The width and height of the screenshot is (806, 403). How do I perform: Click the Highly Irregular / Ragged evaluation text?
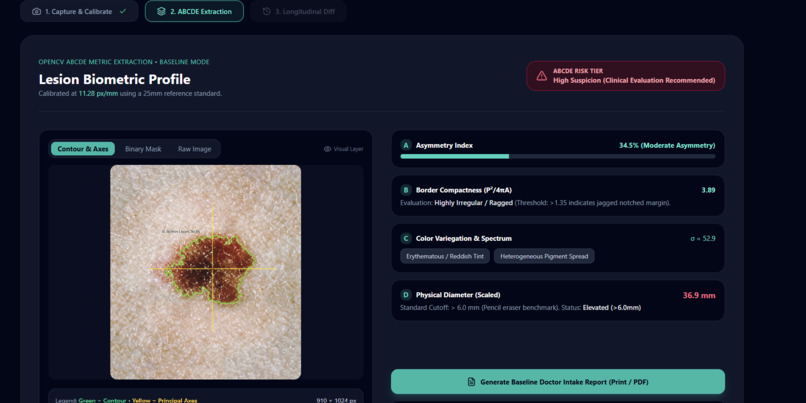click(x=473, y=203)
